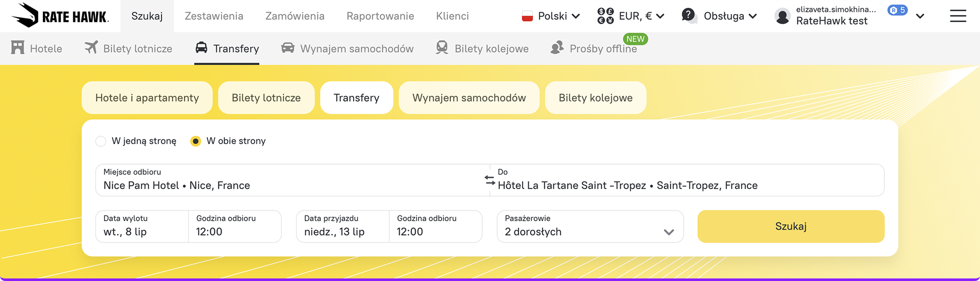The image size is (980, 281).
Task: Edit the 'Miejsce odbioru' pickup field
Action: point(291,180)
